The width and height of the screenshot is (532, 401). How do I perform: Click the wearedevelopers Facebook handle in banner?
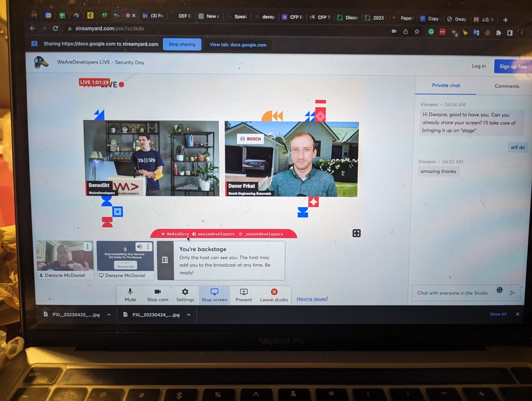(x=213, y=234)
